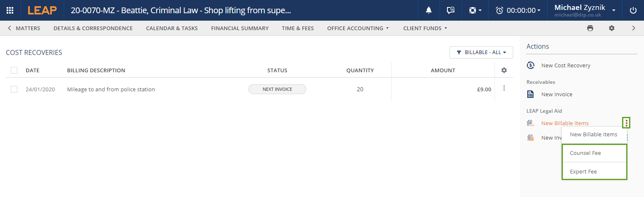This screenshot has height=197, width=644.
Task: Open the mileage row three-dot menu
Action: click(504, 88)
